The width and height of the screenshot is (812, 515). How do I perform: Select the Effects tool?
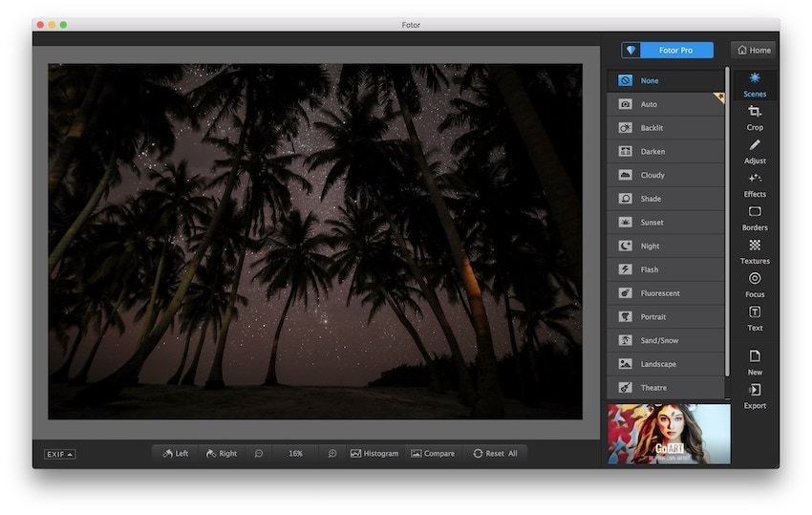[x=755, y=184]
